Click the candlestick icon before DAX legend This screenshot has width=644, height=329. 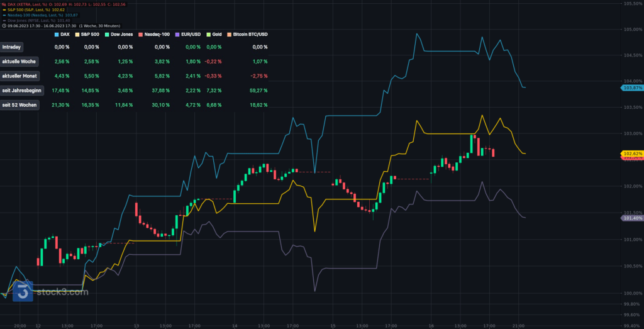[4, 5]
